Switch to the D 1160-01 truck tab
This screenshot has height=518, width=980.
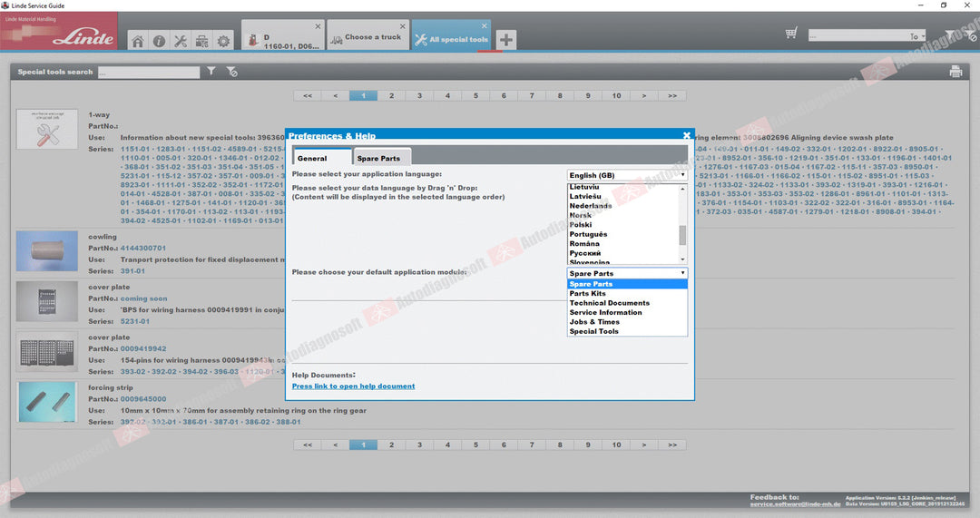(282, 35)
